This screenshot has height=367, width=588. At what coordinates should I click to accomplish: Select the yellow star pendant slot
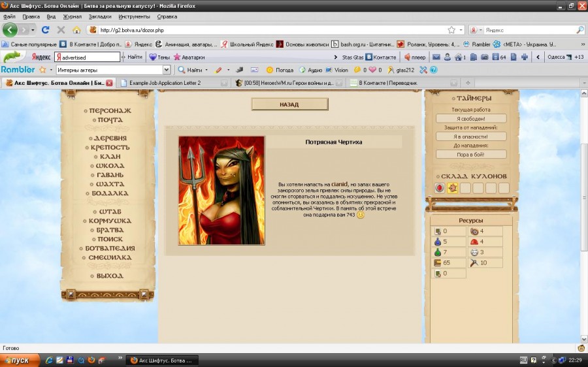point(452,188)
